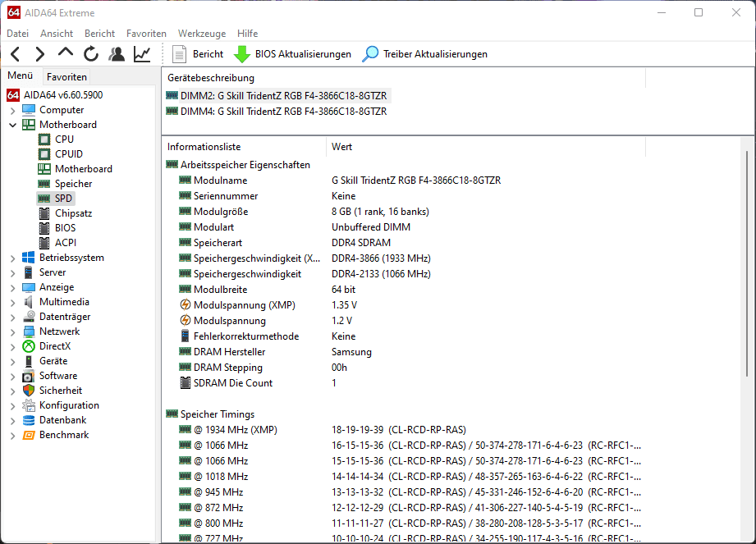Expand the Server node
756x544 pixels.
13,272
